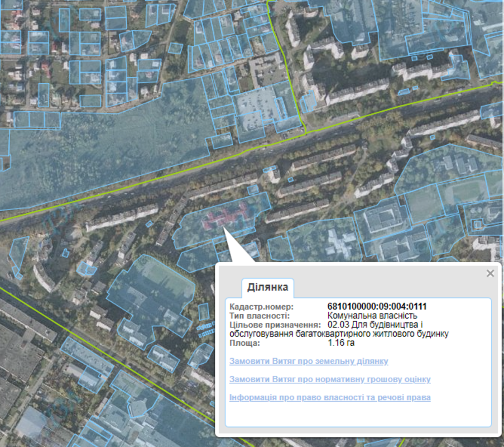Open Замовити Витяг про земельну ділянку link

pos(308,362)
